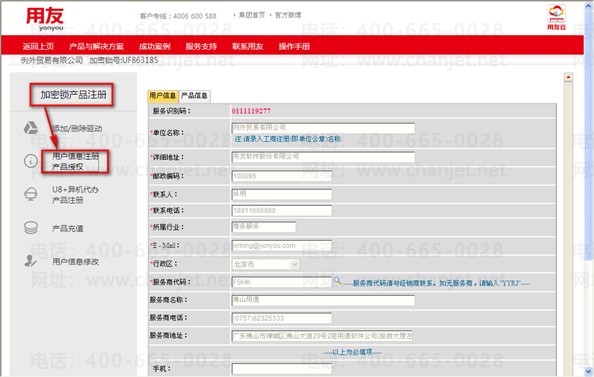Click the magnifier icon next to 服务商代码
This screenshot has height=377, width=594.
click(x=337, y=281)
